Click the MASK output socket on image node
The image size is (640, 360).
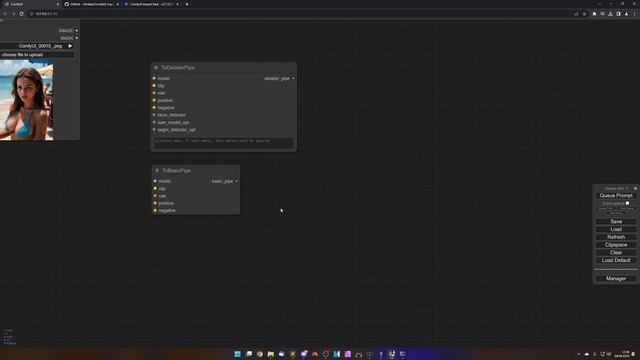(x=77, y=38)
